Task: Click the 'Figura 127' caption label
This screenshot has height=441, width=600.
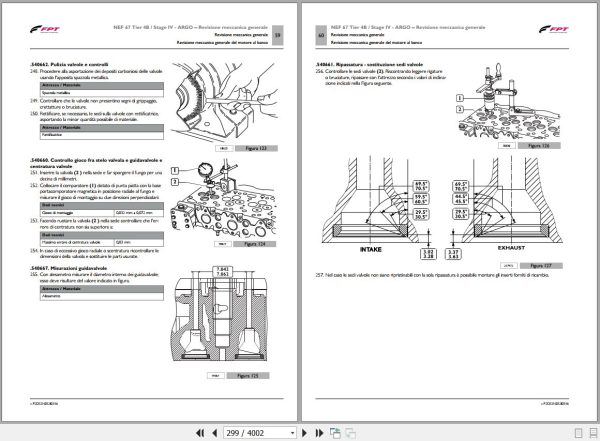Action: [541, 265]
